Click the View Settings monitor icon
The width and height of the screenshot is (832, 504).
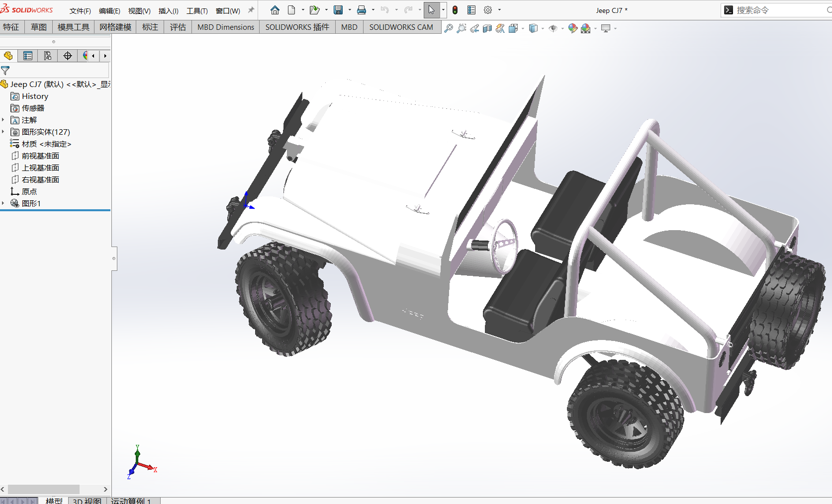[x=606, y=28]
